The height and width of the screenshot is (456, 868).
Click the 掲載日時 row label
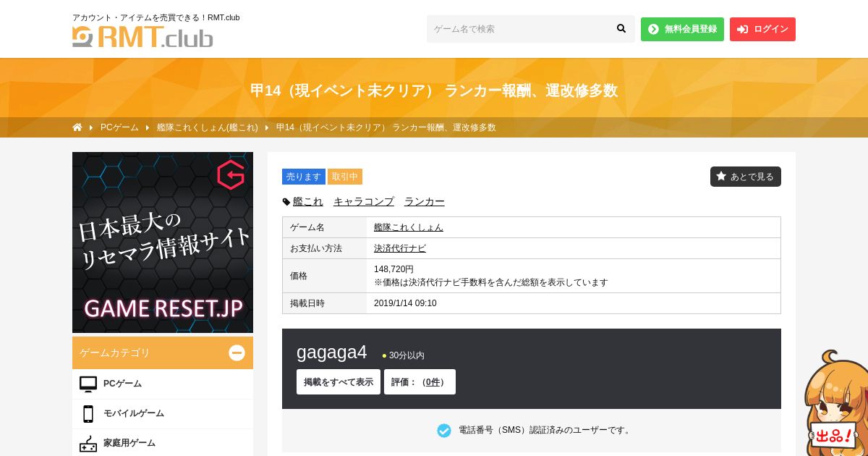307,303
